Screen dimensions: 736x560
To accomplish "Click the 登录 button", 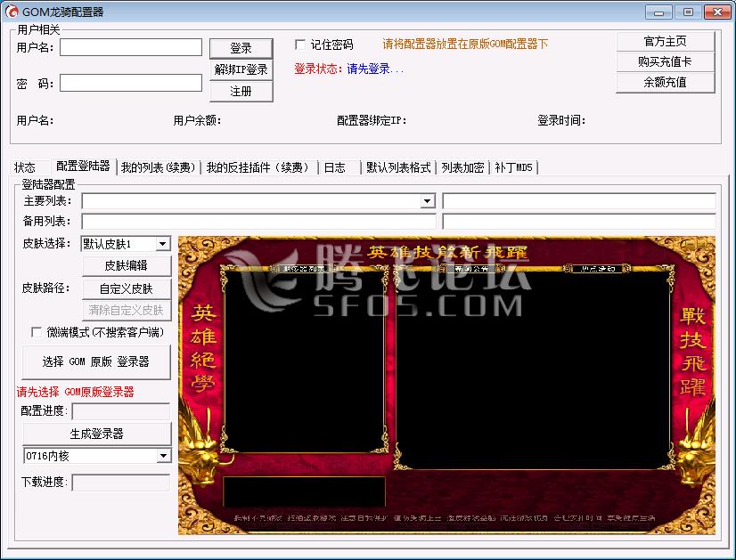I will coord(241,48).
